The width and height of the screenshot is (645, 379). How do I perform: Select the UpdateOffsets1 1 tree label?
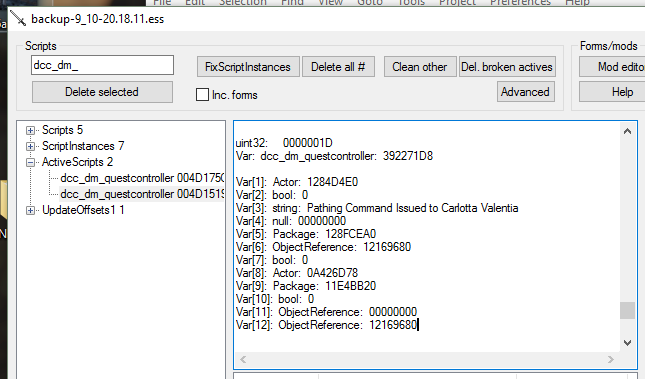(83, 210)
